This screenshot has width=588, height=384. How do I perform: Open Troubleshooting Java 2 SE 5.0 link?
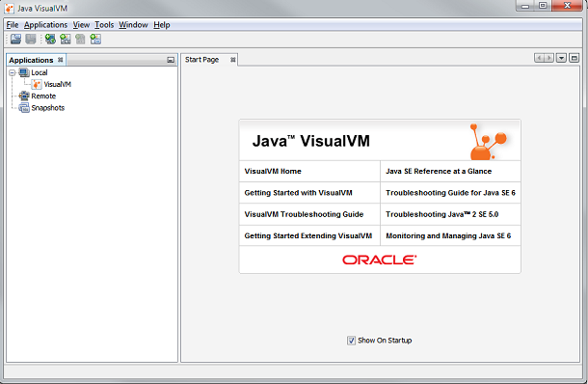(442, 214)
